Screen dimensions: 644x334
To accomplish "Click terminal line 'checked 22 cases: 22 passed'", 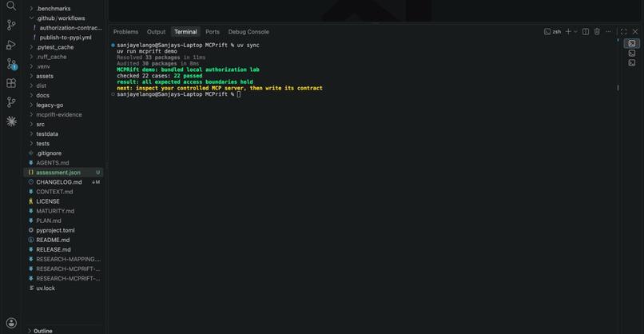I will click(159, 76).
